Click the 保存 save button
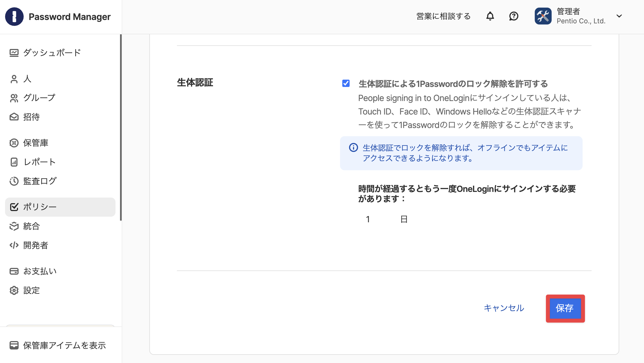Viewport: 644px width, 363px height. pos(565,308)
